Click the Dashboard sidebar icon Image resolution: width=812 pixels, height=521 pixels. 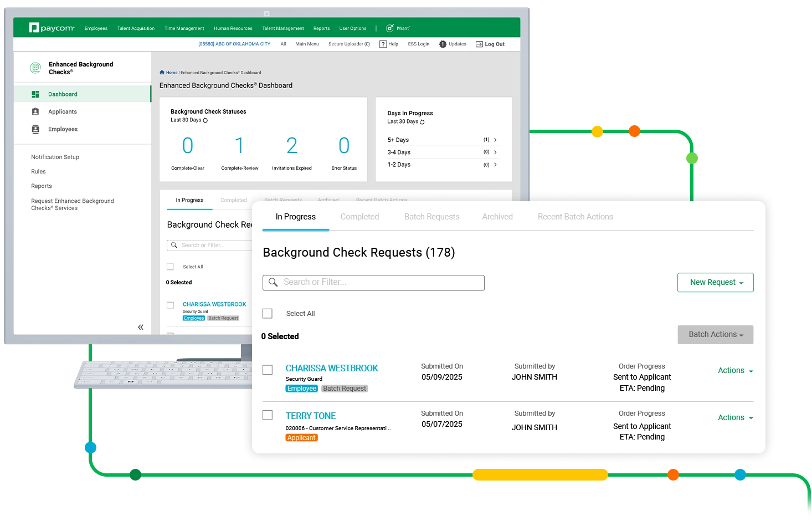click(x=35, y=94)
